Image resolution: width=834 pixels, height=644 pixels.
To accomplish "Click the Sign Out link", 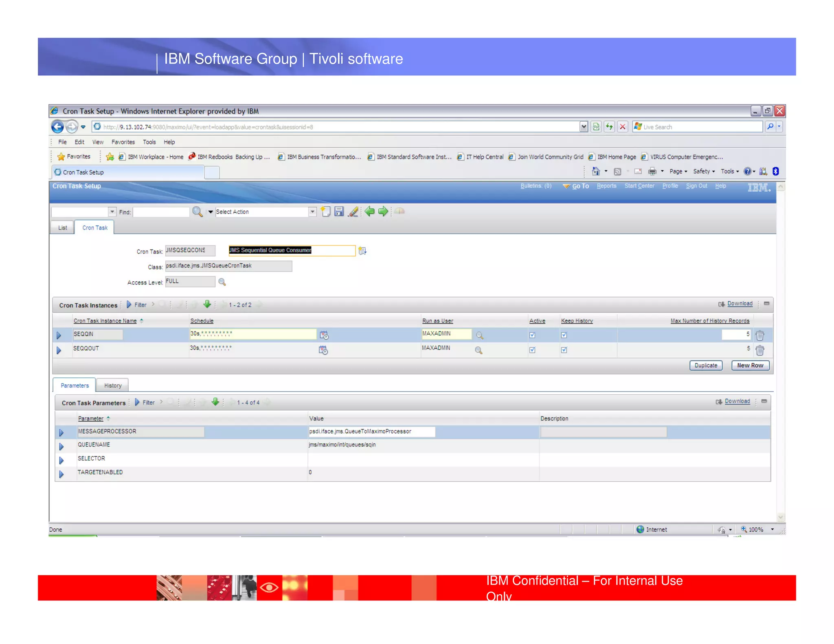I will point(696,186).
